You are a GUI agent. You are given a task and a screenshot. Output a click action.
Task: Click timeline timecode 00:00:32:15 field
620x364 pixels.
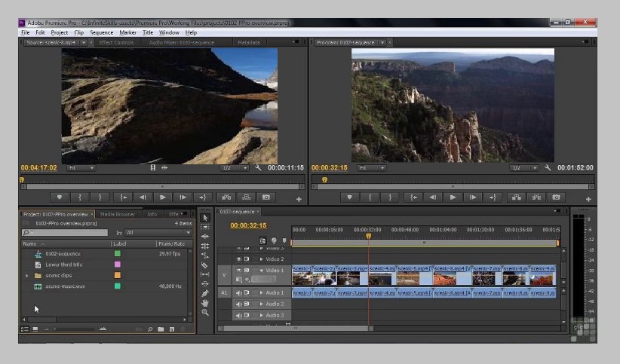[x=248, y=225]
